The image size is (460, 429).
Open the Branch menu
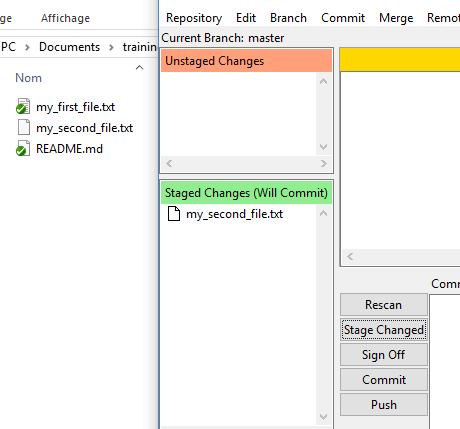click(288, 18)
